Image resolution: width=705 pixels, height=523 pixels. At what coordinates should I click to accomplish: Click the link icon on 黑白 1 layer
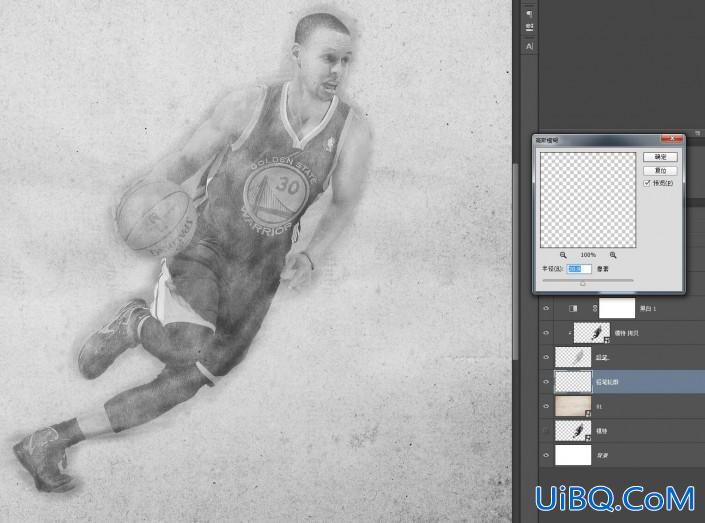595,308
